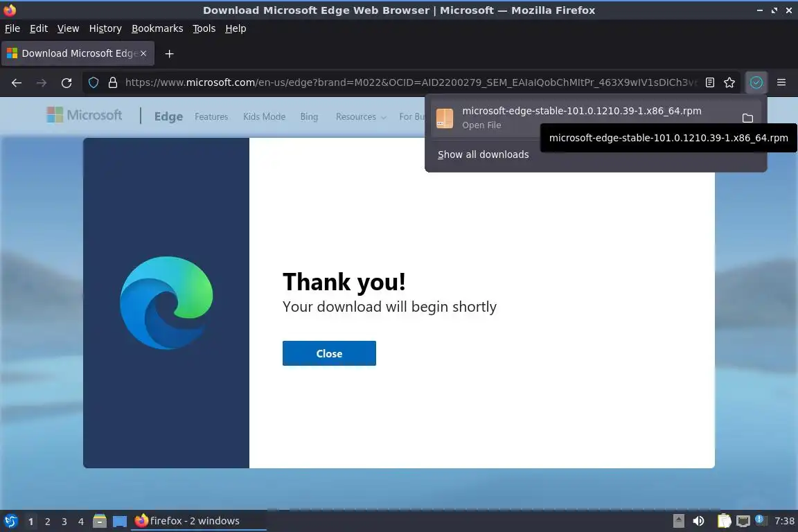Screen dimensions: 798x532
Task: Click Your download will begin shortly text
Action: 389,306
